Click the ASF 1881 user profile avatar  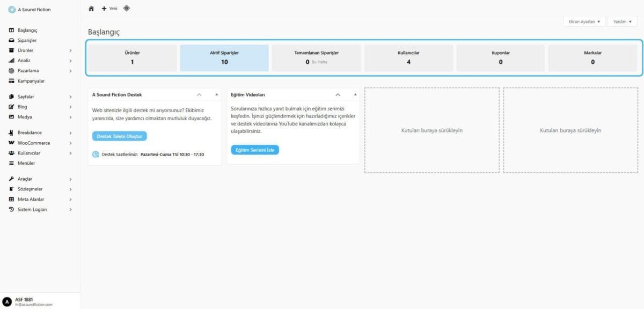tap(7, 301)
